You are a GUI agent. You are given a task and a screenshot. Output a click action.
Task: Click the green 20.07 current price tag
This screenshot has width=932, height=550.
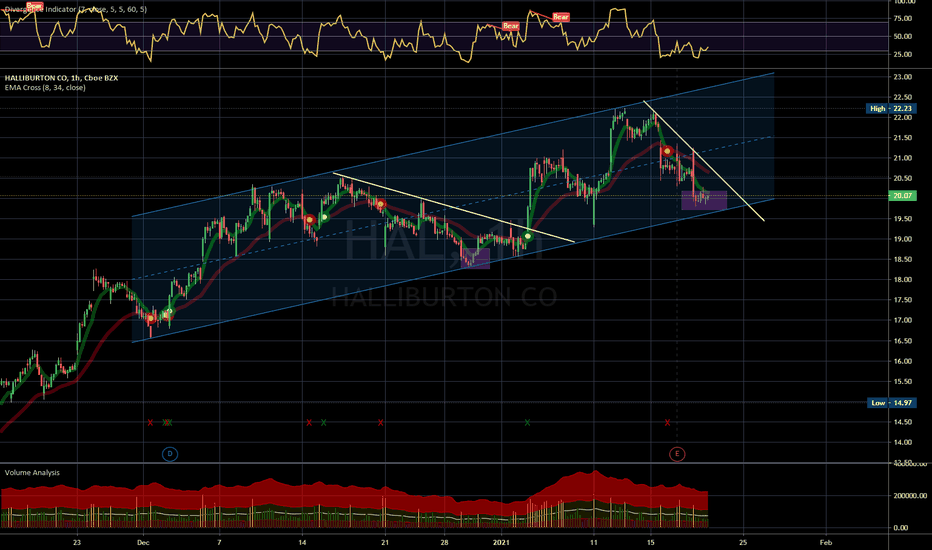coord(902,196)
